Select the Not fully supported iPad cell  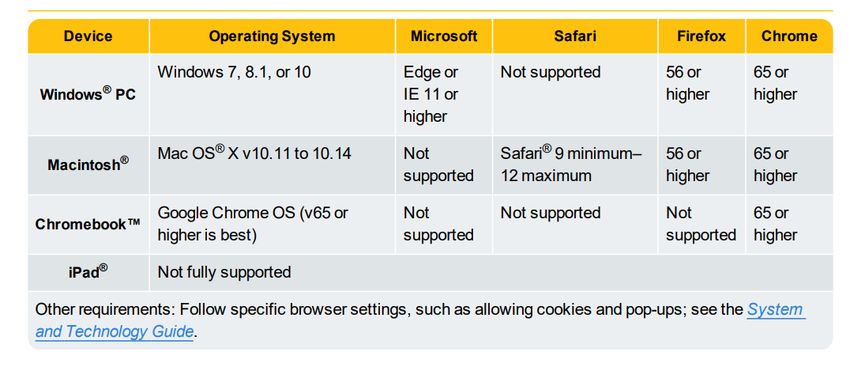(x=491, y=272)
